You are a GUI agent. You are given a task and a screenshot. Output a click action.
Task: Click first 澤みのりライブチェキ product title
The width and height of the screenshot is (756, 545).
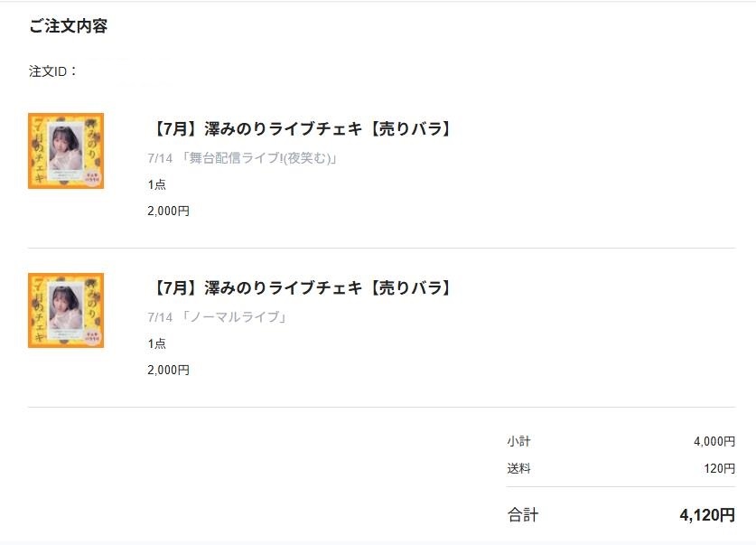coord(301,128)
